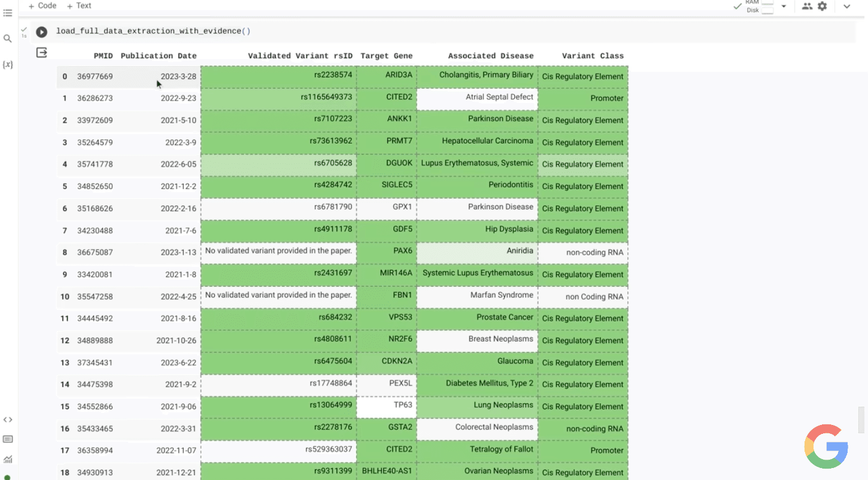Click the vertical scrollbar thumb

click(861, 419)
